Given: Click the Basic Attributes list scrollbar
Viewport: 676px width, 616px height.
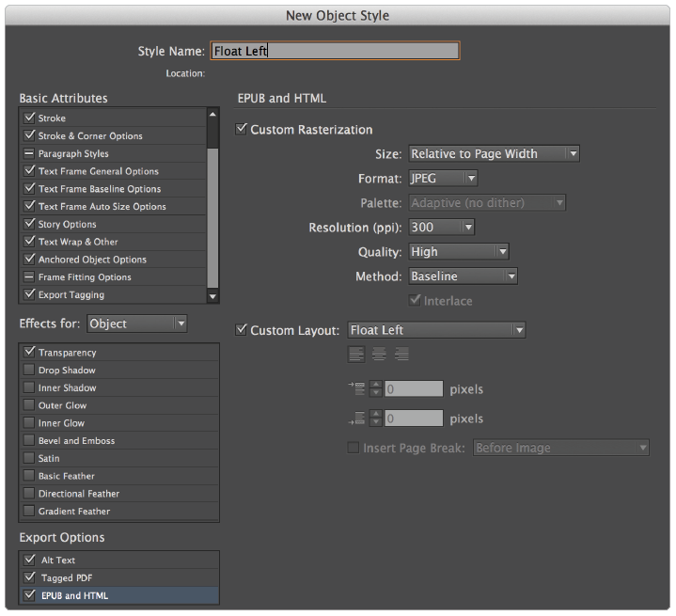Looking at the screenshot, I should coord(212,207).
